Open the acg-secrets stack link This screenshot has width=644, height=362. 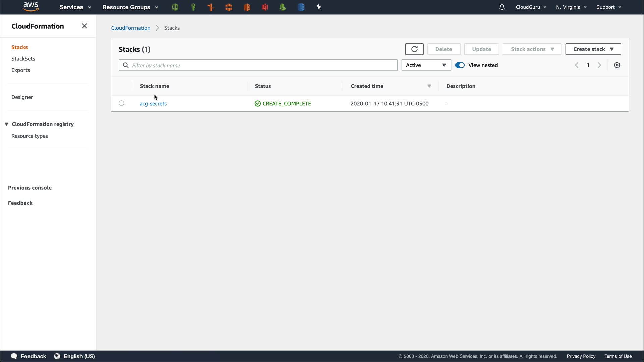(153, 104)
